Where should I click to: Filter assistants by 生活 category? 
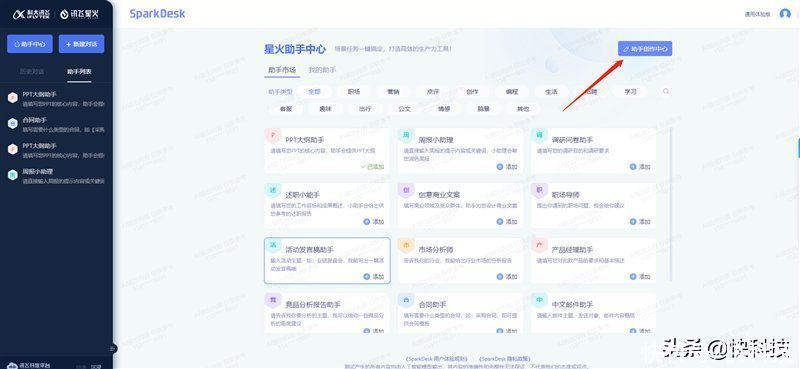pos(552,92)
